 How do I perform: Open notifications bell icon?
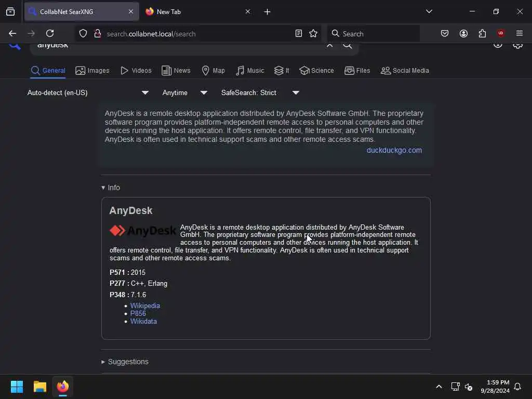click(x=517, y=387)
